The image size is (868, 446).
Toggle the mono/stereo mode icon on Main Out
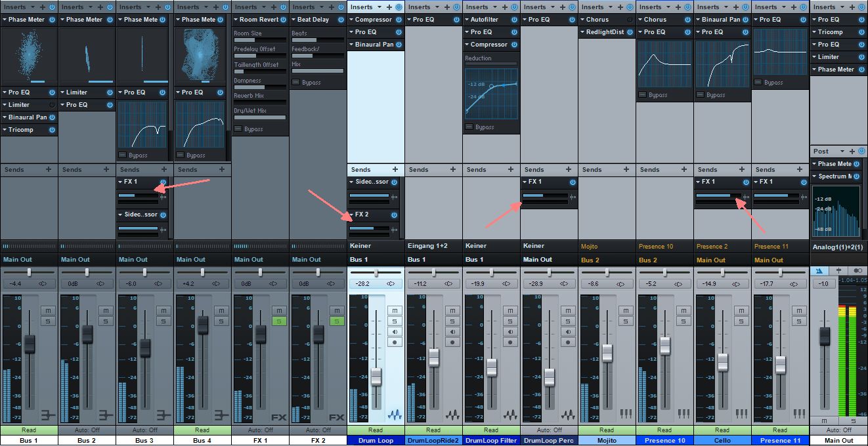click(858, 270)
